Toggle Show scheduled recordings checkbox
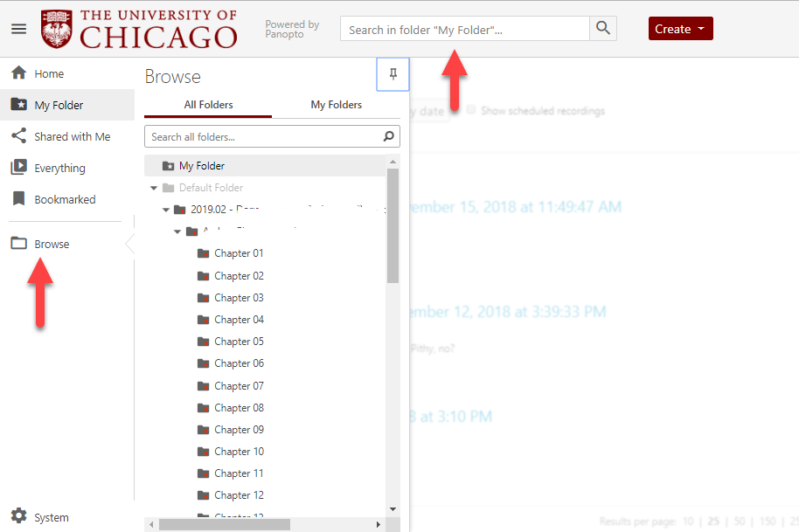The image size is (799, 532). point(471,111)
